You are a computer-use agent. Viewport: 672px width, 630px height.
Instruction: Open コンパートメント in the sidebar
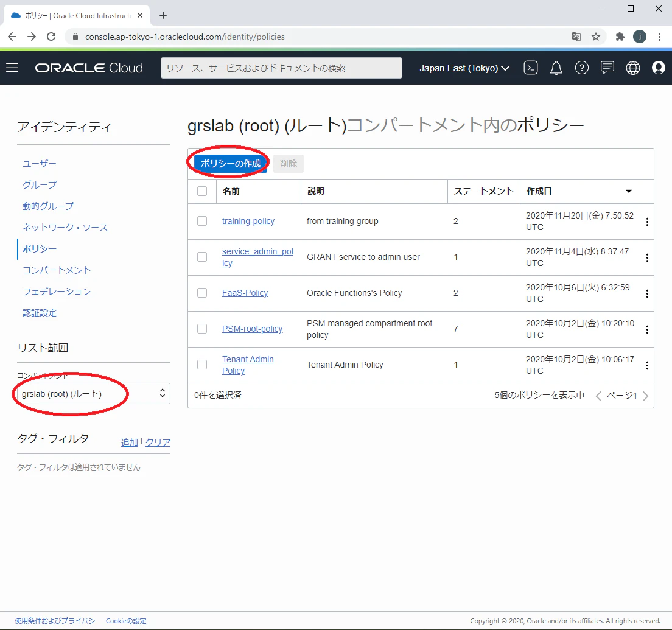click(57, 270)
